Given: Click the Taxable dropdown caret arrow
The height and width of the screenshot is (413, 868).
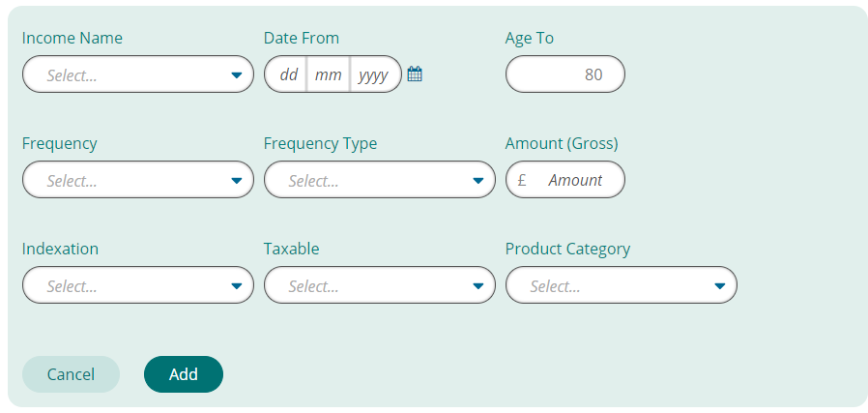Looking at the screenshot, I should pos(477,286).
